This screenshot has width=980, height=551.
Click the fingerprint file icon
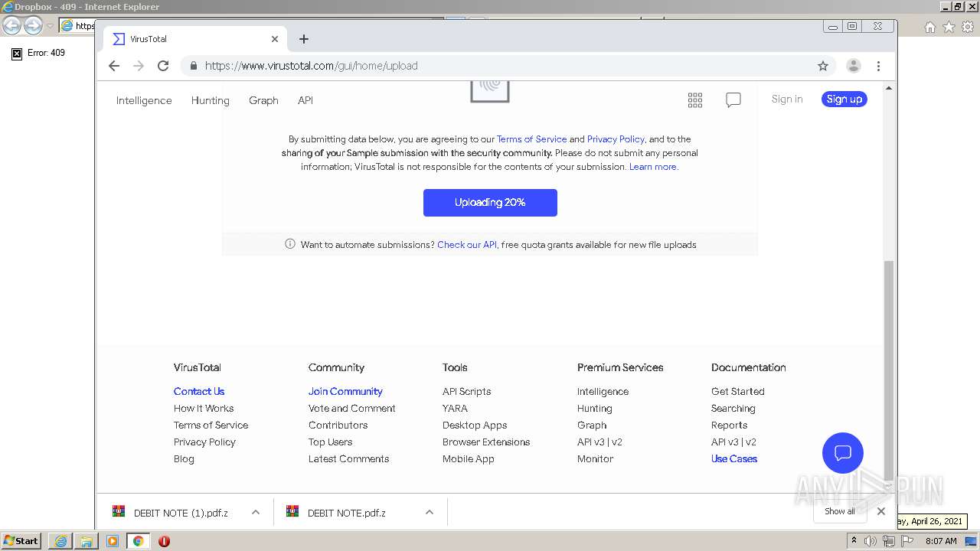point(490,90)
